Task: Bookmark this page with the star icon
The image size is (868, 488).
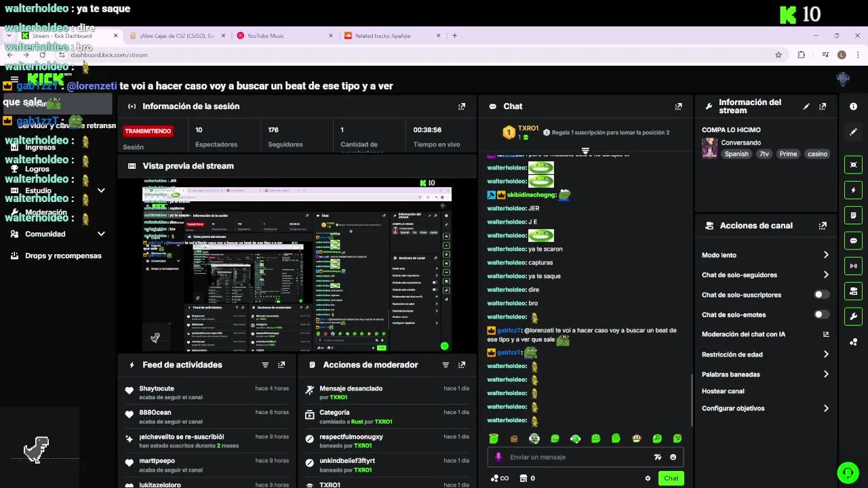Action: (778, 55)
